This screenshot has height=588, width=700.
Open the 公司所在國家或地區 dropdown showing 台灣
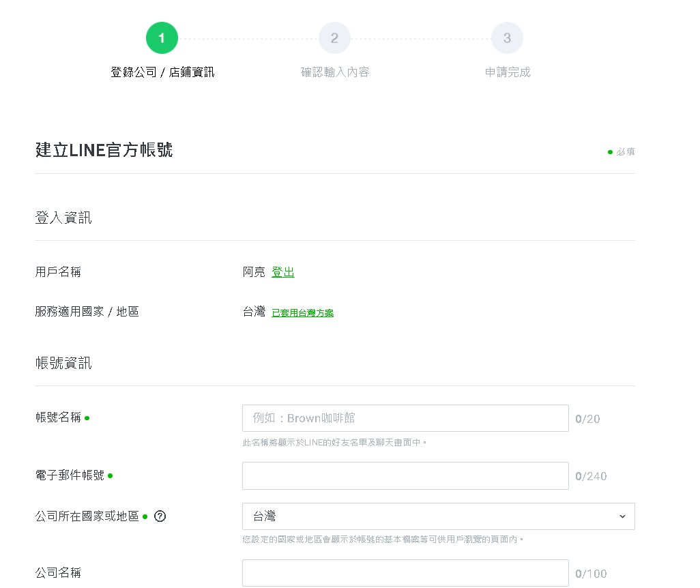click(438, 516)
